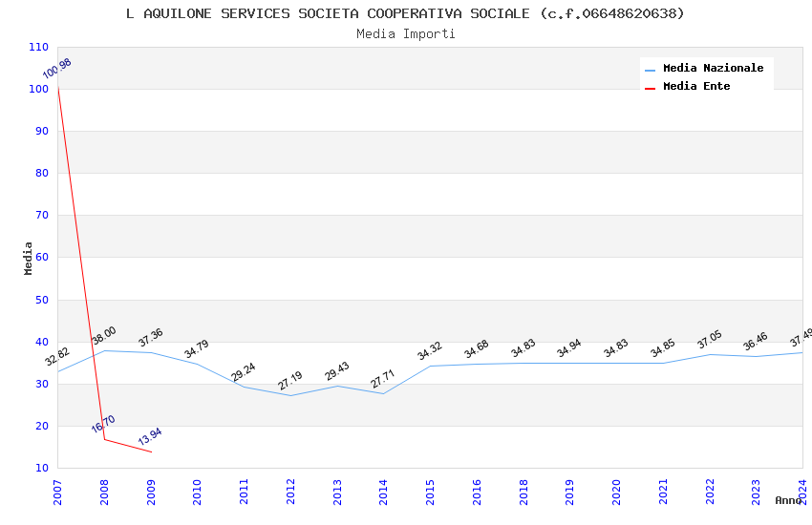This screenshot has height=525, width=812.
Task: Click the data label 13.94
Action: (150, 436)
